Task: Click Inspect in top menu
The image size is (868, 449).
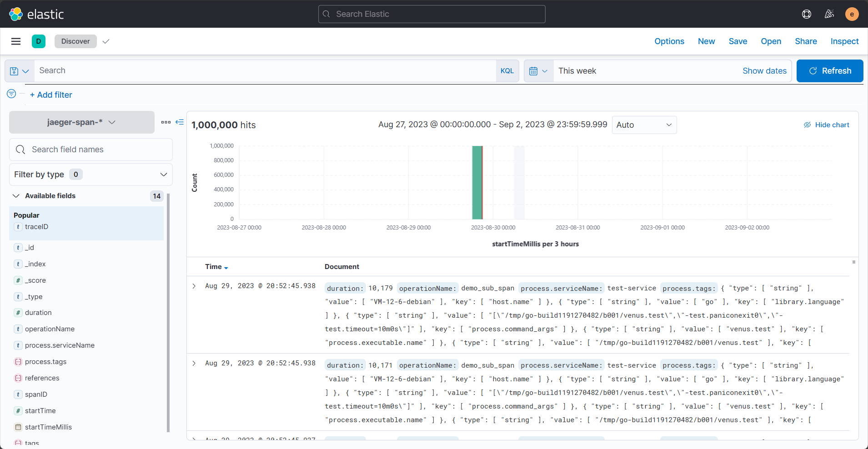Action: pos(844,41)
